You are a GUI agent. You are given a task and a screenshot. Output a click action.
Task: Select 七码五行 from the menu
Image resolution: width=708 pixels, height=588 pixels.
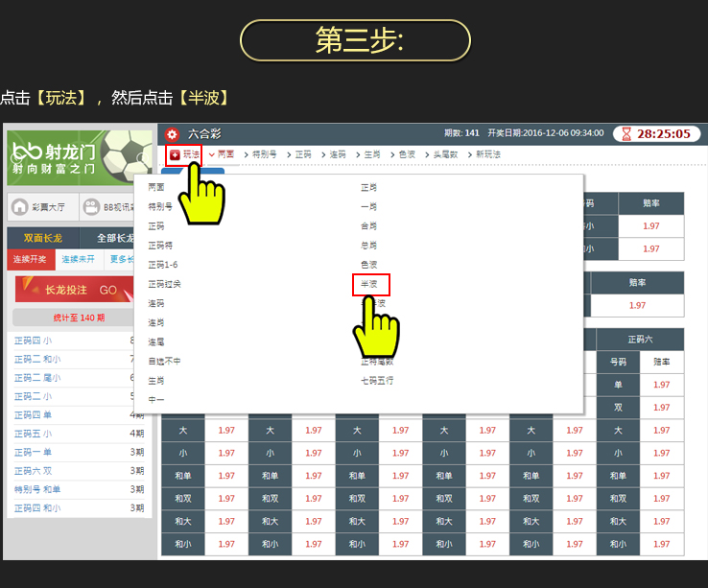tap(376, 381)
